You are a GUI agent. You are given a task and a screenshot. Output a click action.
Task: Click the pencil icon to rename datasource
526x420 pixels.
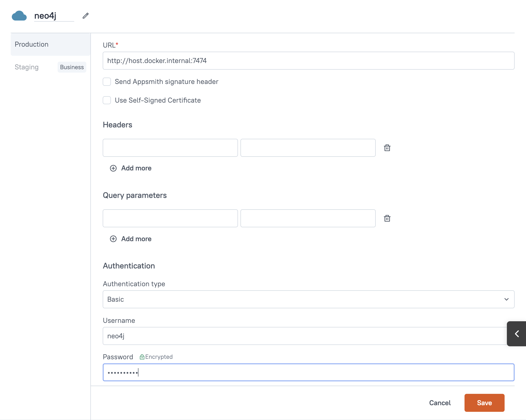85,16
